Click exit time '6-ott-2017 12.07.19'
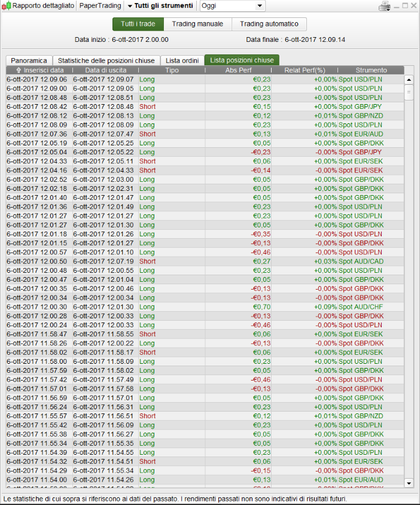The height and width of the screenshot is (505, 420). tap(104, 261)
